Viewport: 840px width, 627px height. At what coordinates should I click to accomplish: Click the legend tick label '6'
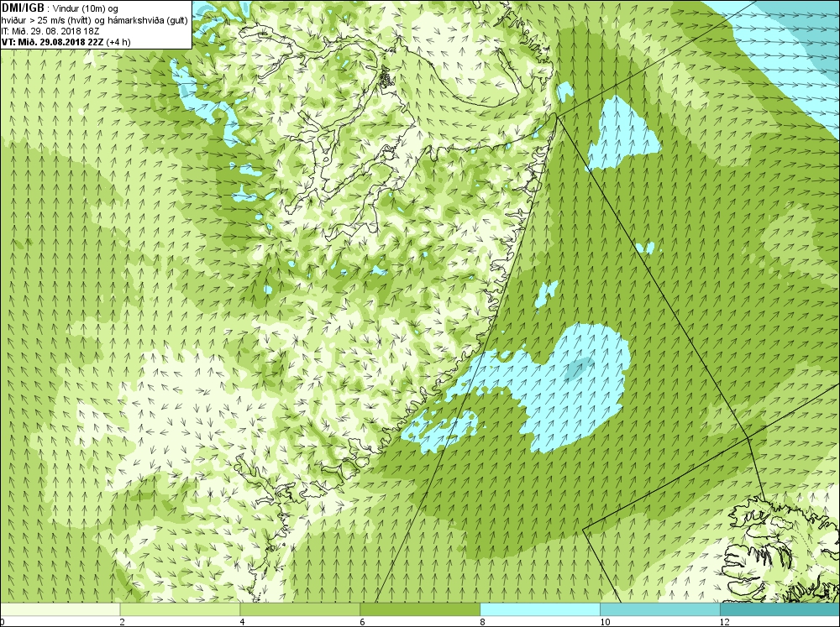point(363,622)
